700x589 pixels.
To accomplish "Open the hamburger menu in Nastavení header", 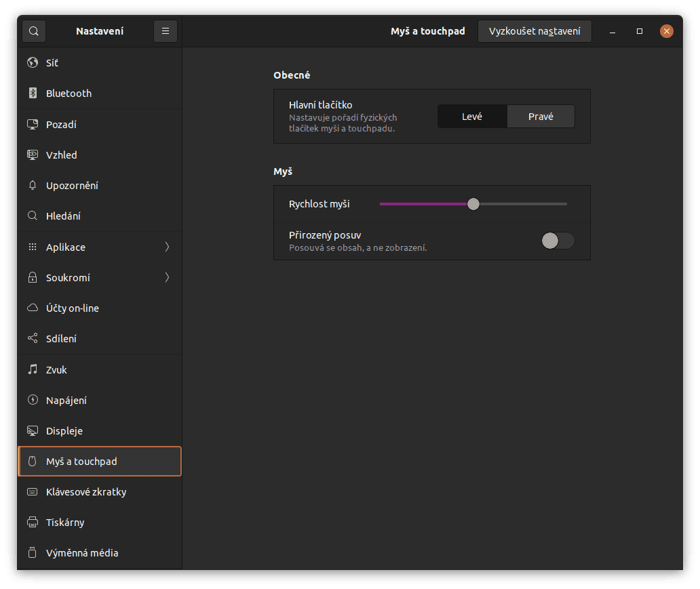I will [x=166, y=31].
